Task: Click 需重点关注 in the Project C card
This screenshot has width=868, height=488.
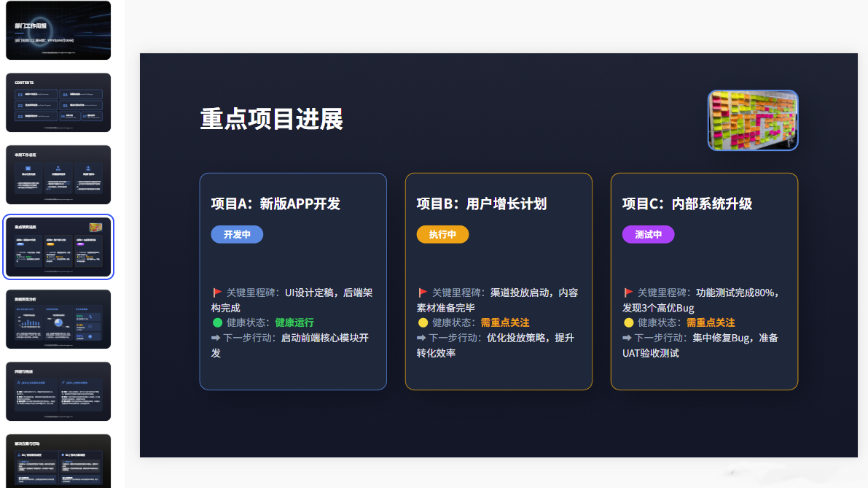Action: click(711, 322)
